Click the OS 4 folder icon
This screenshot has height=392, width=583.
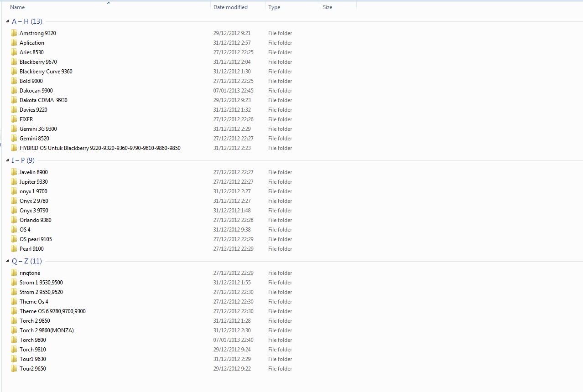coord(14,230)
